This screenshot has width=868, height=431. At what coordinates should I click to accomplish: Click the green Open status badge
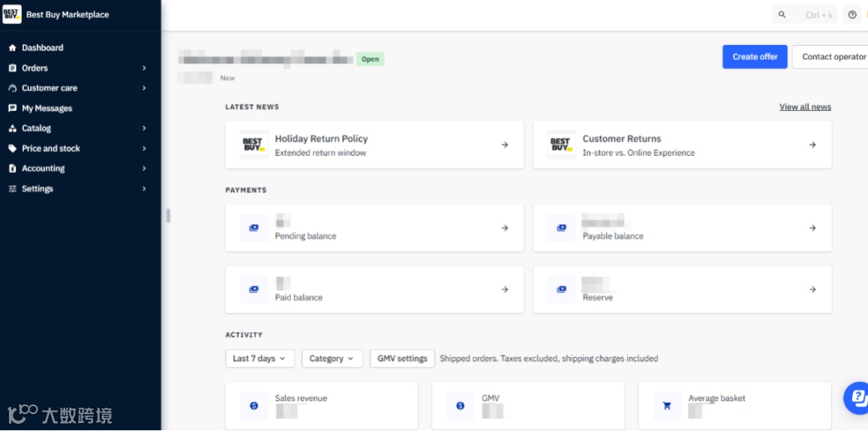tap(370, 60)
